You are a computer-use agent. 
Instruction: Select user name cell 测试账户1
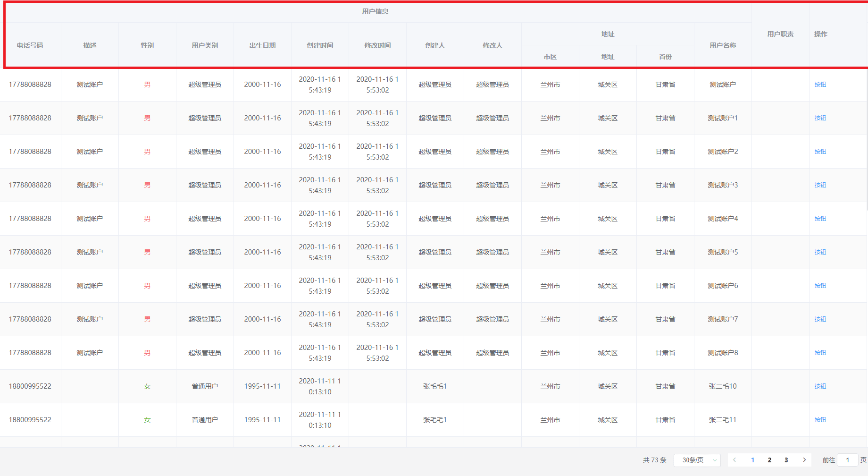[x=723, y=118]
